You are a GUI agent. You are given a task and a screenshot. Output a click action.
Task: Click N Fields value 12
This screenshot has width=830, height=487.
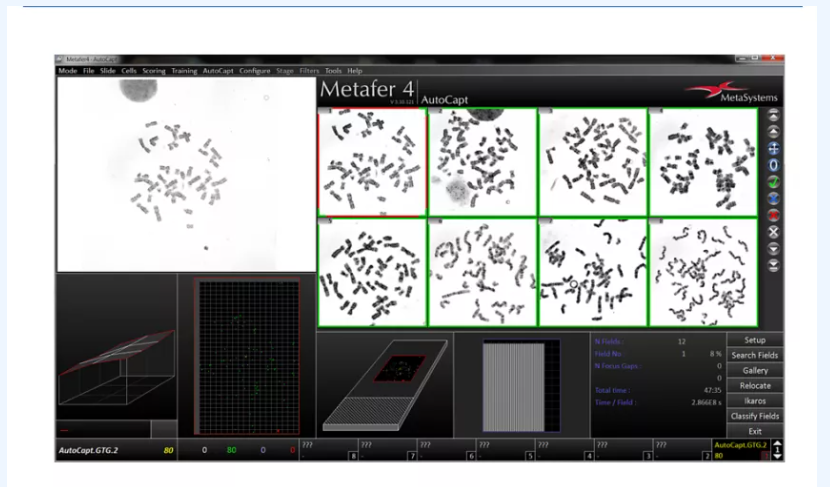[x=682, y=341]
